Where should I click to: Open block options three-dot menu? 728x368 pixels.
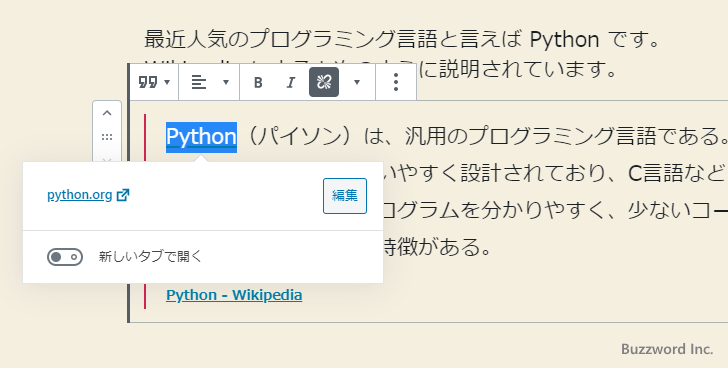coord(396,82)
